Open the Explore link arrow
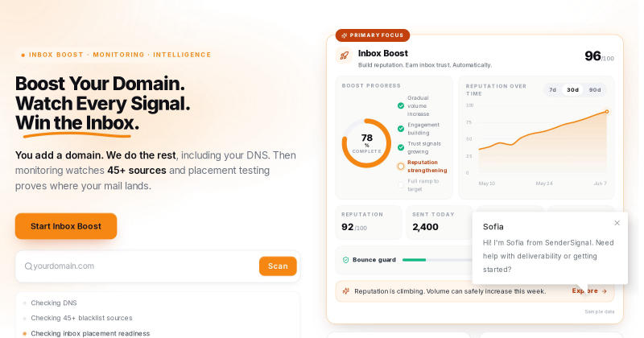644x338 pixels. [605, 291]
